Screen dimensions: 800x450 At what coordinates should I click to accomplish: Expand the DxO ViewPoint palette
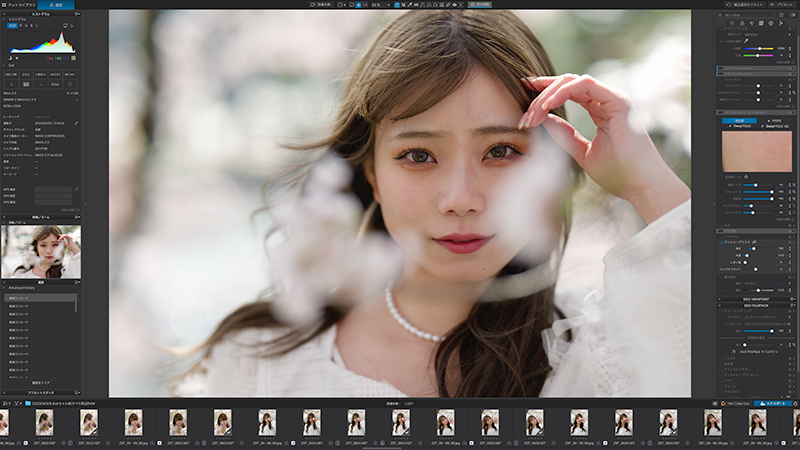(x=756, y=299)
